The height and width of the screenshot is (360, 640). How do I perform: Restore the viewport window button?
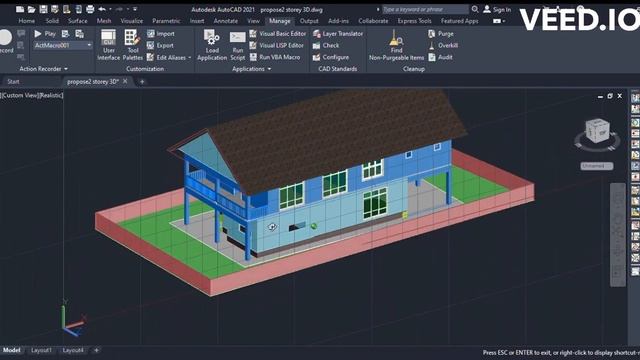click(610, 96)
